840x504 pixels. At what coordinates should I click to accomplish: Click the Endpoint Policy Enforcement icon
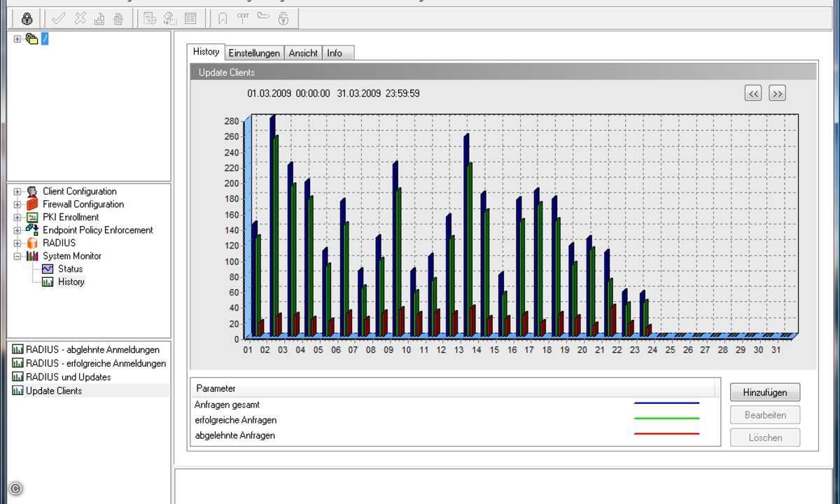click(x=31, y=230)
